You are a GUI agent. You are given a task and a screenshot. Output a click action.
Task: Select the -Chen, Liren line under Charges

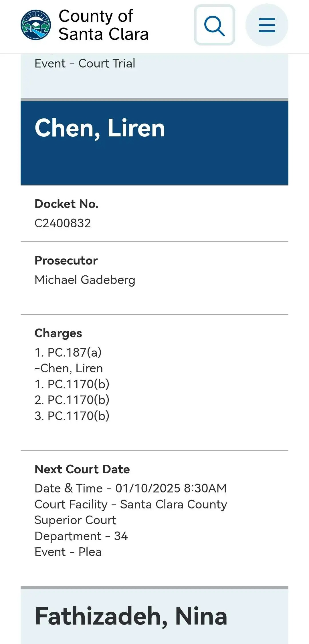click(69, 368)
